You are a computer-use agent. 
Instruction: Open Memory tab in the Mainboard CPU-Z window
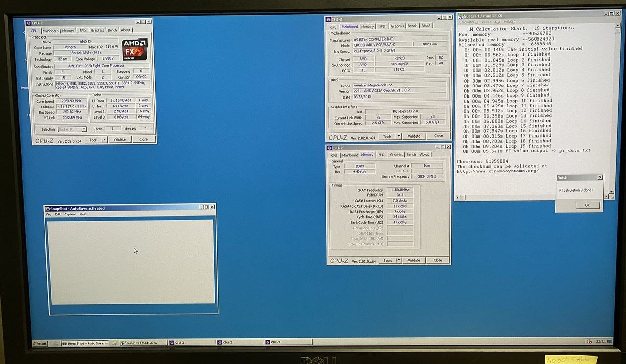tap(367, 26)
